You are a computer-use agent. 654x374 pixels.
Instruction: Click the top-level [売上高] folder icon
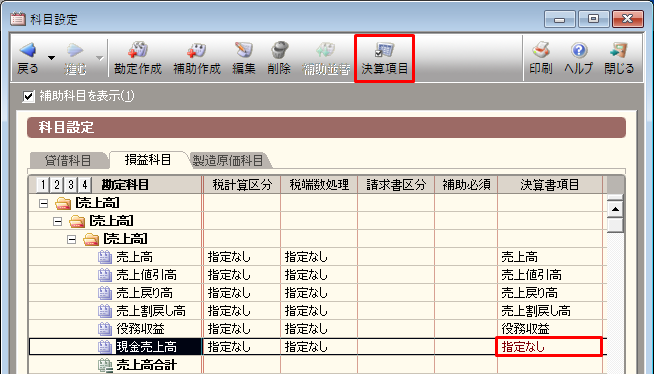point(63,203)
